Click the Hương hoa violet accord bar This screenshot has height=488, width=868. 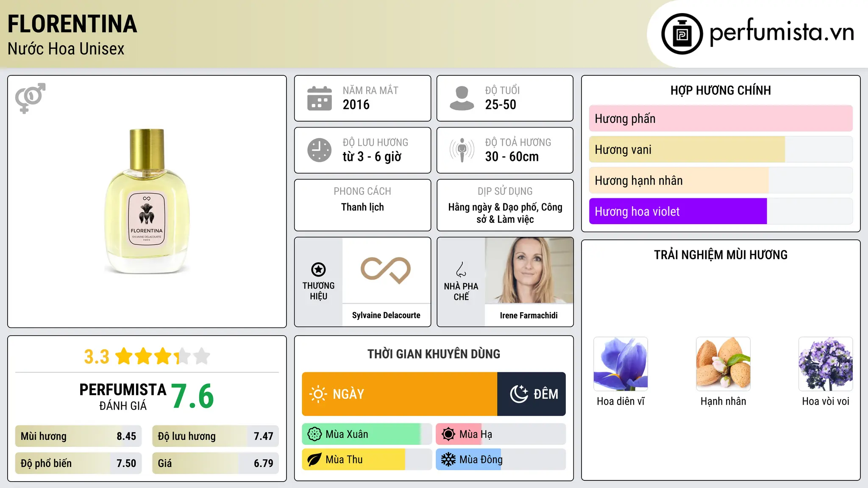pos(721,211)
